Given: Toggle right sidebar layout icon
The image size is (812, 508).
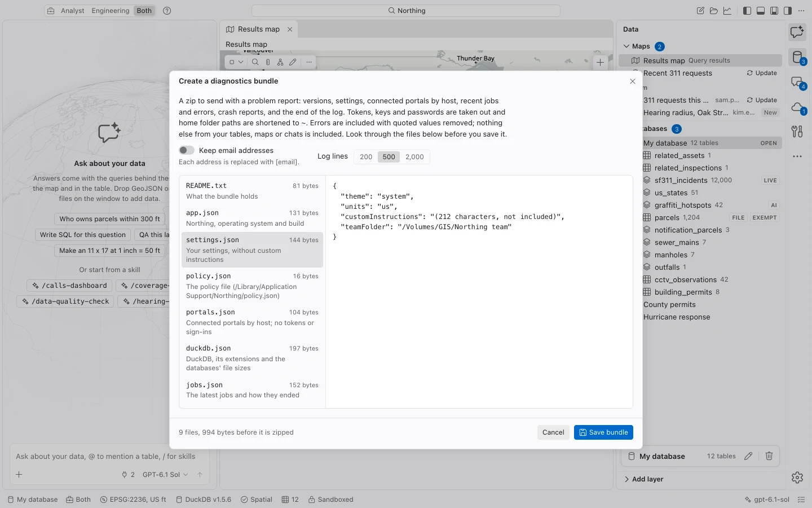Looking at the screenshot, I should pos(788,11).
